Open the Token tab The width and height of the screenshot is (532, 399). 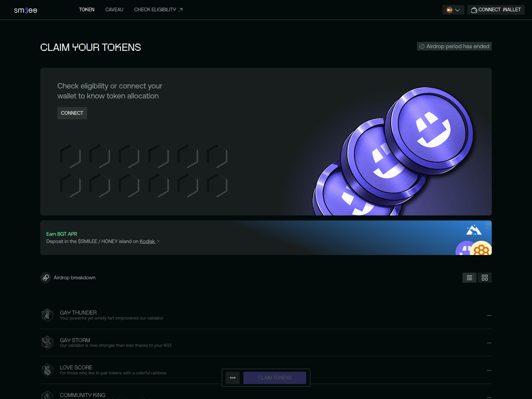(86, 10)
